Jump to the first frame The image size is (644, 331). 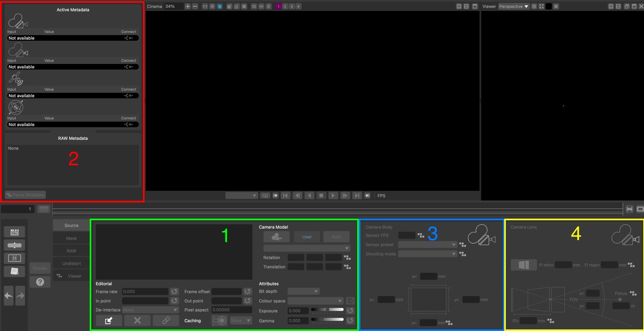click(x=285, y=196)
